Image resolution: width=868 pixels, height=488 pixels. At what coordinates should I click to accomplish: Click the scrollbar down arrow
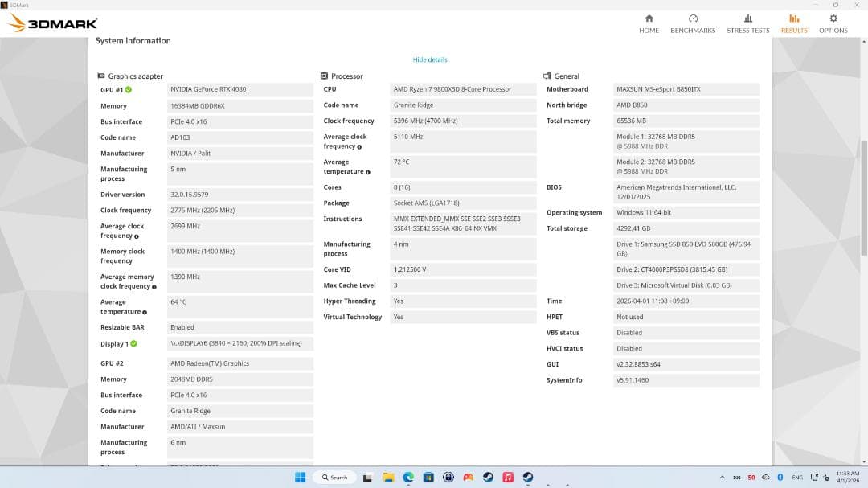coord(863,462)
